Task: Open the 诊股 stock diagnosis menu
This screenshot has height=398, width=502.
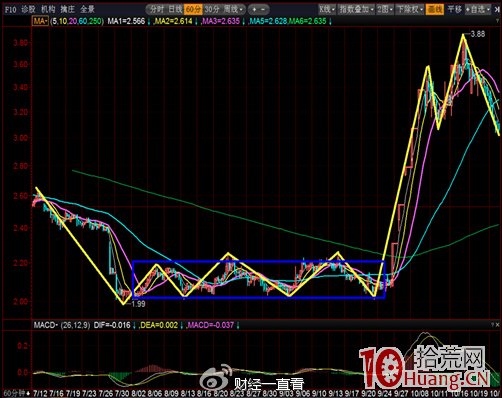Action: pyautogui.click(x=28, y=9)
